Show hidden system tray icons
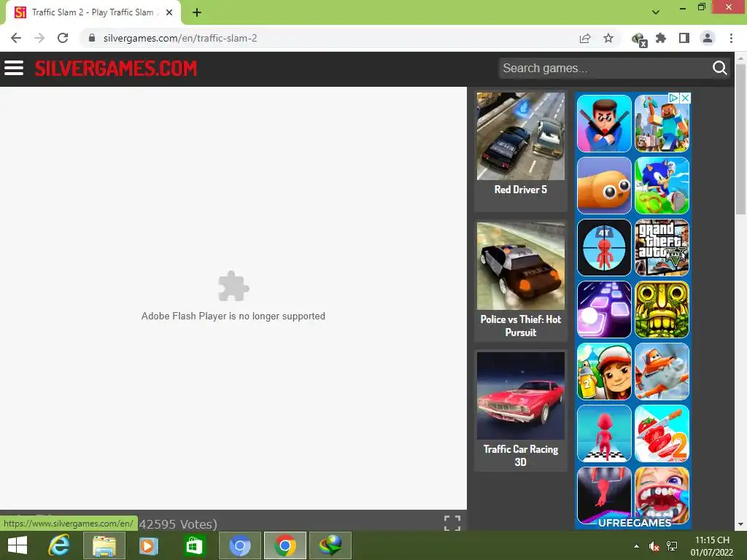747x560 pixels. (636, 546)
